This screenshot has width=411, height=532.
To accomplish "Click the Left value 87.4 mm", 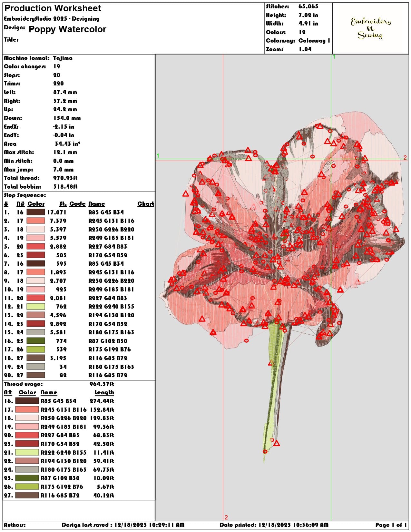I will tap(65, 92).
